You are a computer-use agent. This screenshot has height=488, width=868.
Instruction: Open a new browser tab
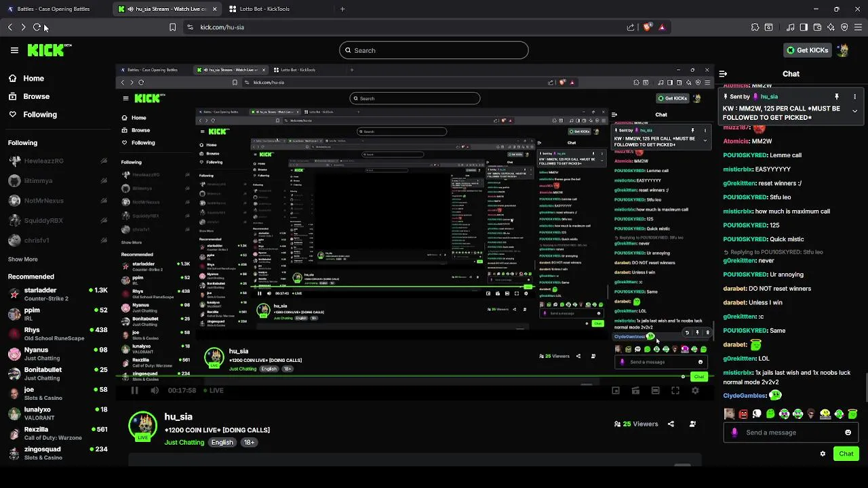342,9
